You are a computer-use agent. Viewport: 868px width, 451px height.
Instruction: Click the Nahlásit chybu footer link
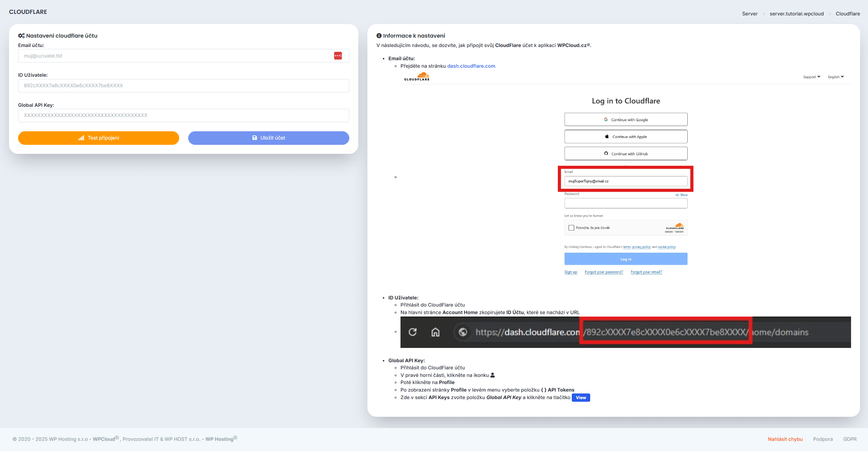[x=785, y=439]
